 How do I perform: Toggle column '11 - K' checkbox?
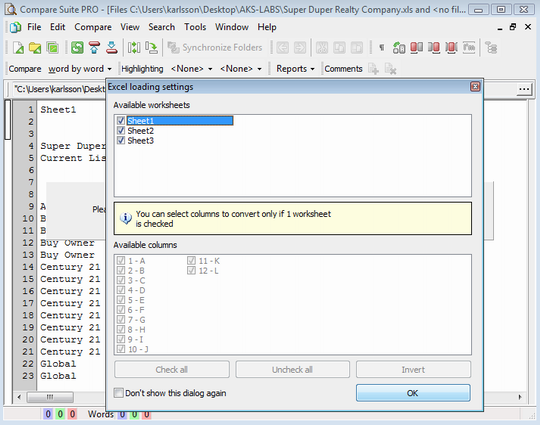[191, 261]
